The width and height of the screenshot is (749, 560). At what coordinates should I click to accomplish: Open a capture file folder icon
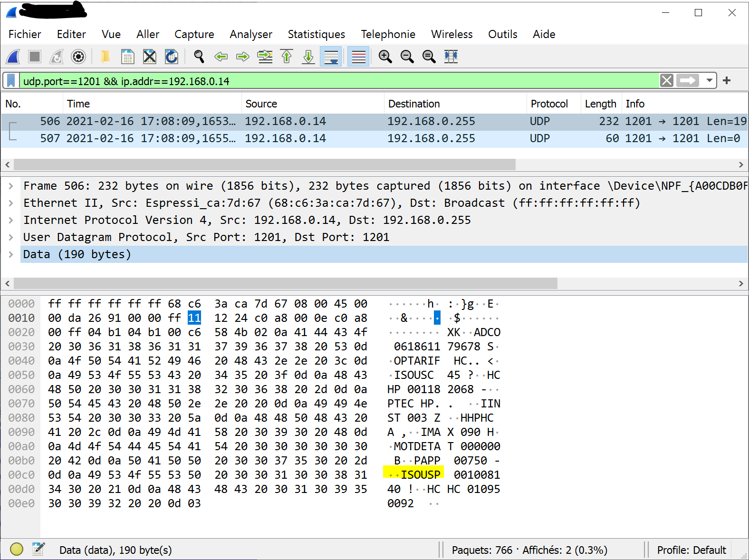106,57
